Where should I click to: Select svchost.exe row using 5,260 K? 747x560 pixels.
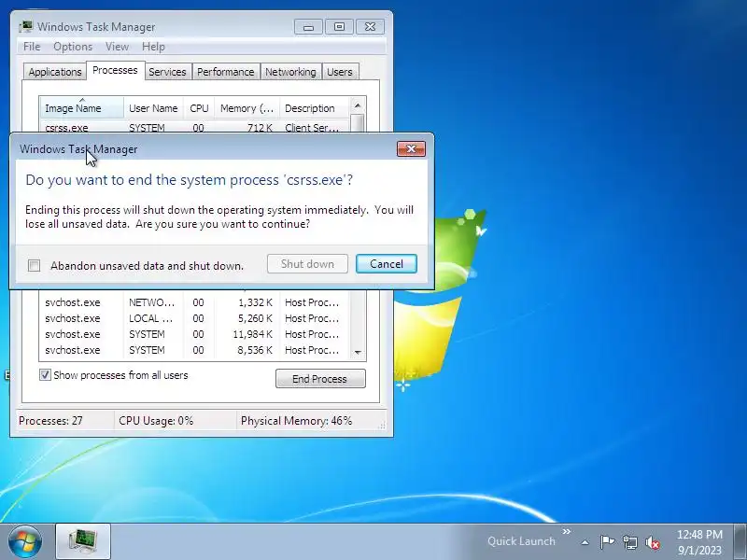(194, 318)
